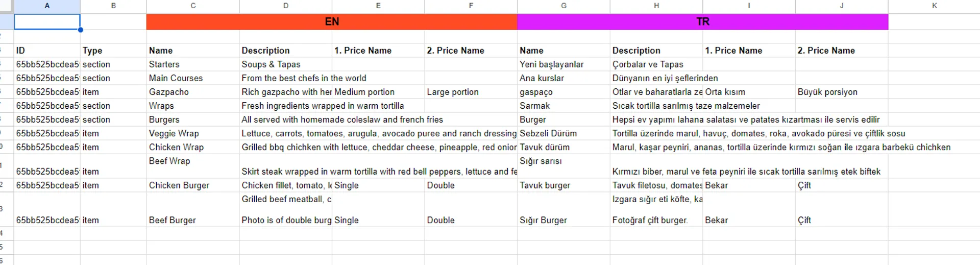
Task: Select column D header
Action: 286,6
